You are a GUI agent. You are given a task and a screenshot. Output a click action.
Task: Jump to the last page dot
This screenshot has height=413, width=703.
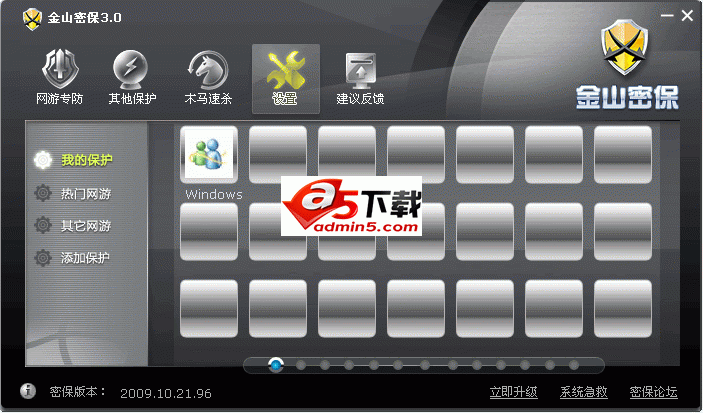pyautogui.click(x=573, y=365)
